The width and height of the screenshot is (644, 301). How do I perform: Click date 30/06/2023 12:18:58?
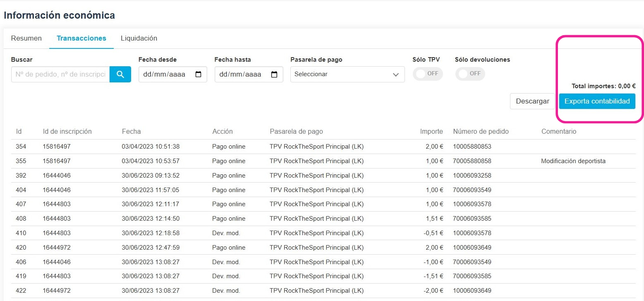(151, 233)
